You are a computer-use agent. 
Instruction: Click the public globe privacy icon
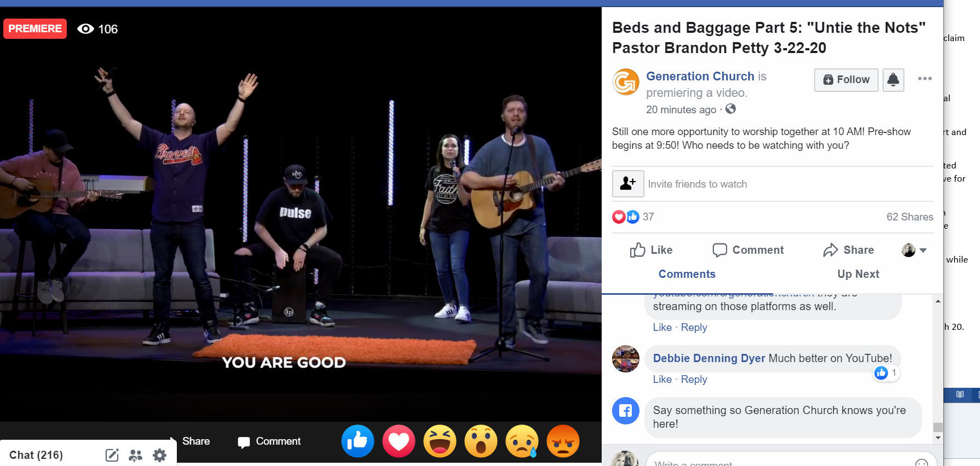point(730,109)
